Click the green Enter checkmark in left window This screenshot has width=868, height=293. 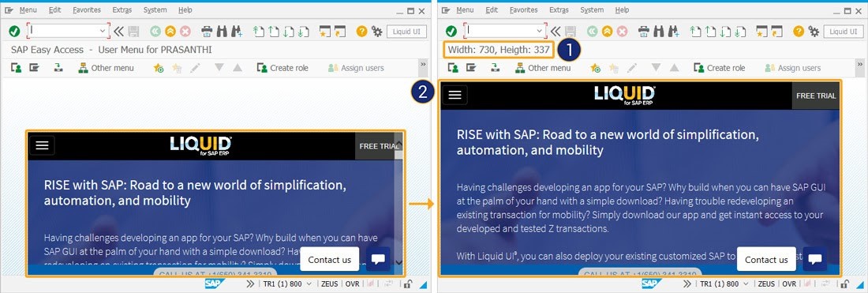[x=14, y=31]
